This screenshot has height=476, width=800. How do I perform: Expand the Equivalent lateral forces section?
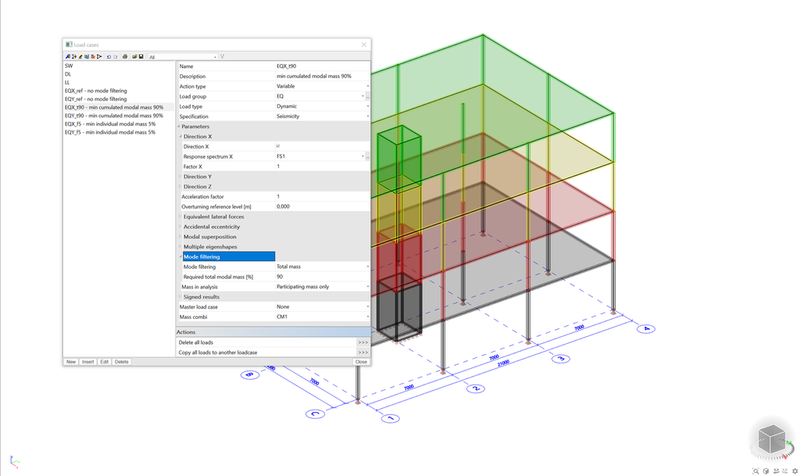[180, 217]
